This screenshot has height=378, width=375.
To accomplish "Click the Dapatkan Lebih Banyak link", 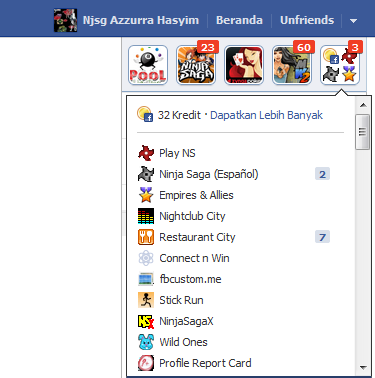I will click(266, 115).
